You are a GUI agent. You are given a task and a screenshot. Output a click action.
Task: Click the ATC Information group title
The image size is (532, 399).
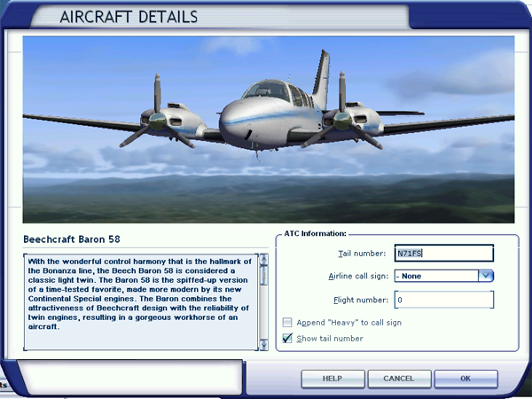tap(315, 234)
